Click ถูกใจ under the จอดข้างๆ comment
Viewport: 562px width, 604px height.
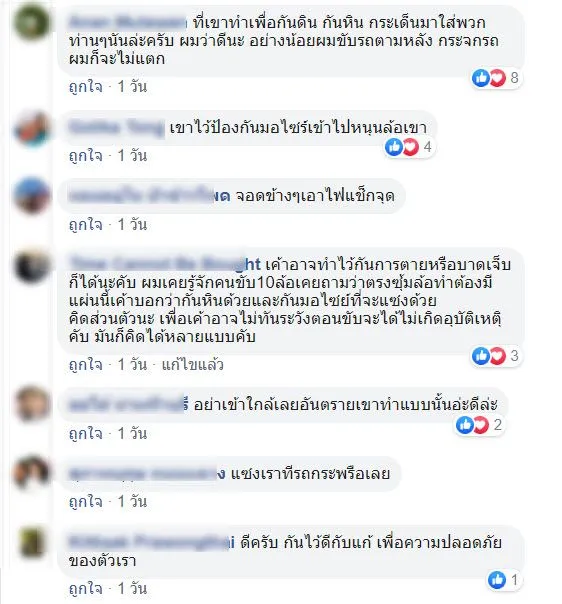pos(86,224)
